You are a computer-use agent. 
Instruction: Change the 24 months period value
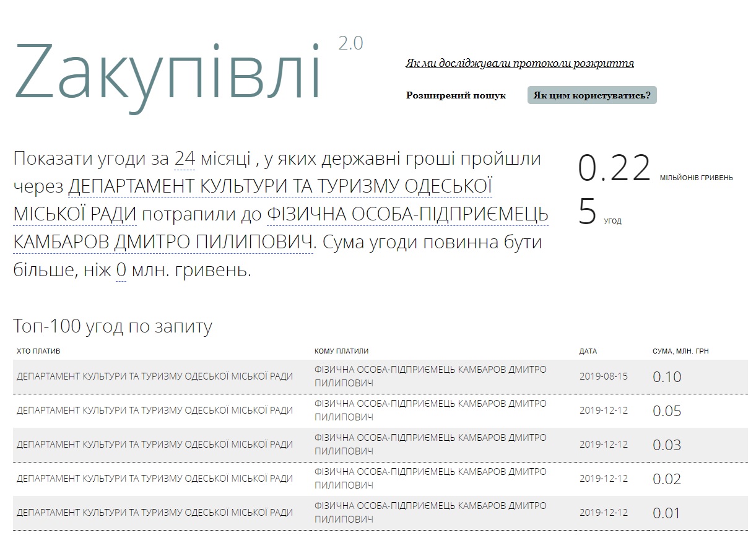(185, 159)
